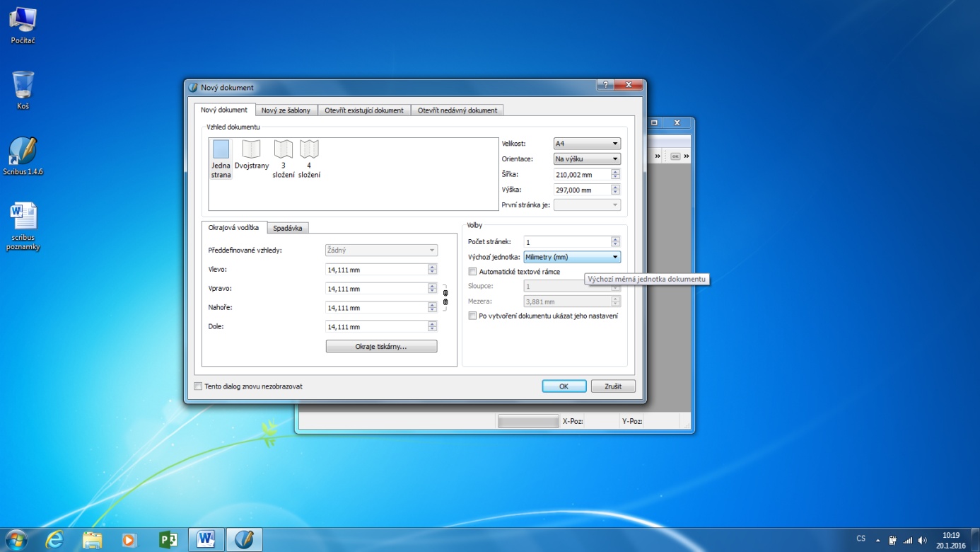The width and height of the screenshot is (980, 552).
Task: Adjust the Výška spinner arrows
Action: click(x=615, y=190)
